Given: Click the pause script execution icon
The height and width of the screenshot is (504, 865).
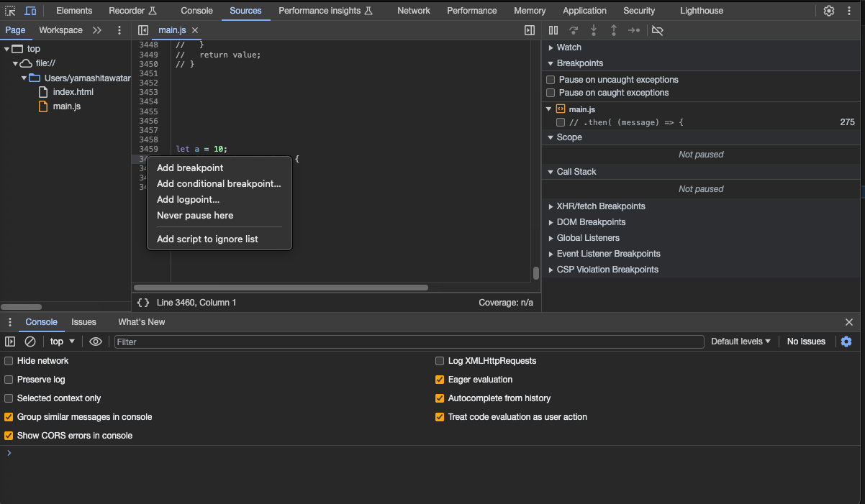Looking at the screenshot, I should [553, 30].
